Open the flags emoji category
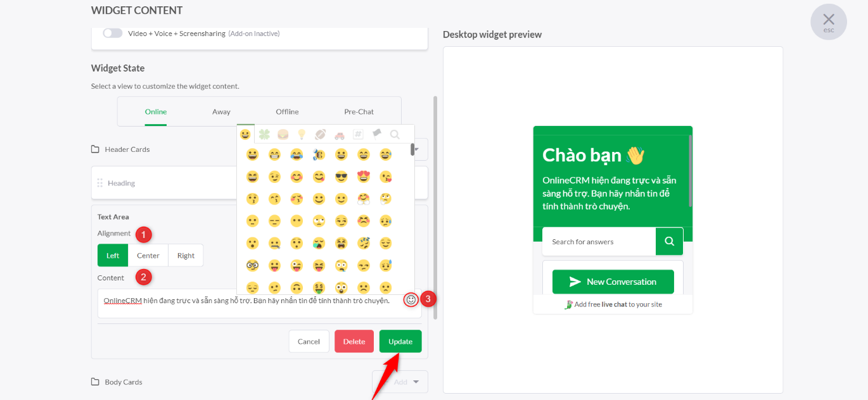 376,134
